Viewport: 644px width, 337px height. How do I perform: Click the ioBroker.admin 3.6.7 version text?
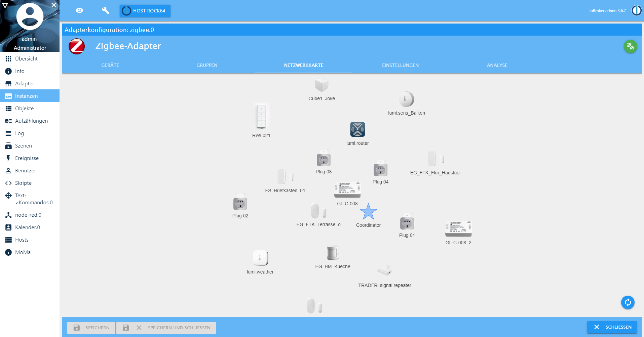607,11
